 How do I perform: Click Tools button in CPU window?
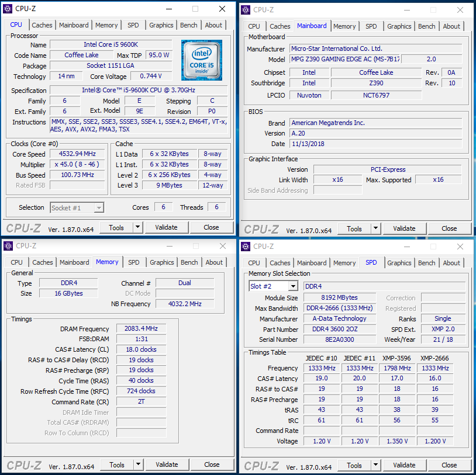[116, 227]
